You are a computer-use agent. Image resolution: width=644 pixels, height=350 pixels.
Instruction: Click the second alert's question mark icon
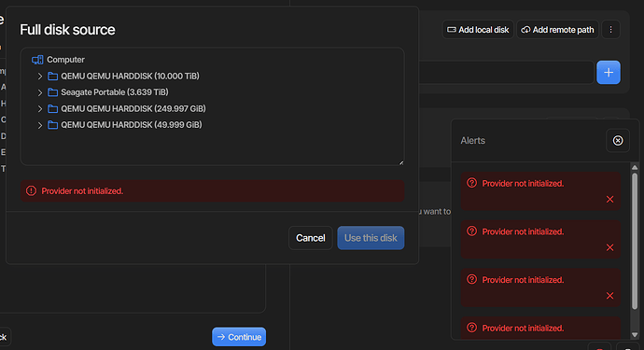point(472,231)
